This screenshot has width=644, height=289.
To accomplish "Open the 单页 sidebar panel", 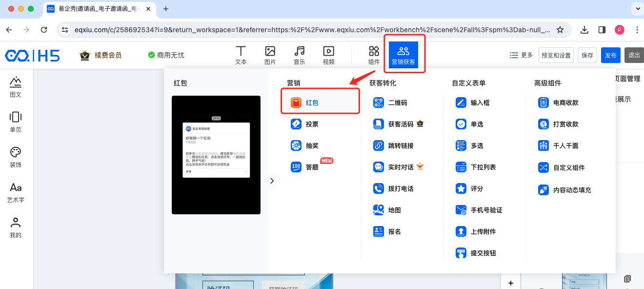I will pyautogui.click(x=16, y=122).
